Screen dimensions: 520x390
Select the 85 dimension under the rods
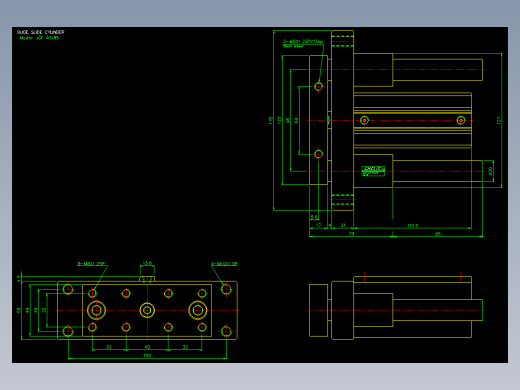(x=438, y=234)
